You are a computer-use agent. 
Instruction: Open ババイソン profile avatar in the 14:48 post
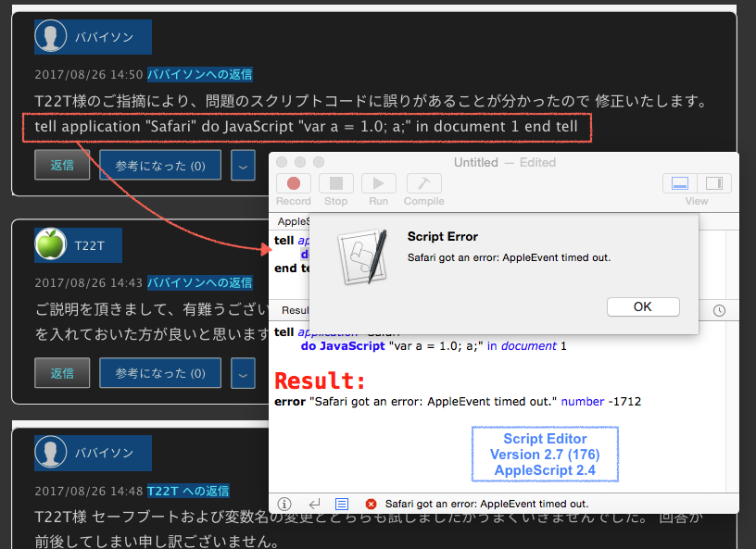pyautogui.click(x=51, y=452)
